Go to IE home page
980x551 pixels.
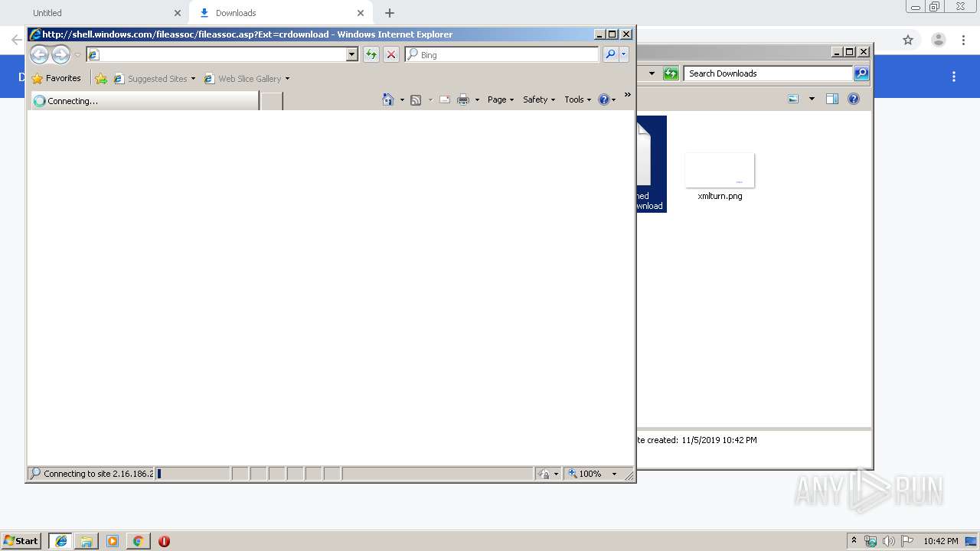pyautogui.click(x=388, y=99)
